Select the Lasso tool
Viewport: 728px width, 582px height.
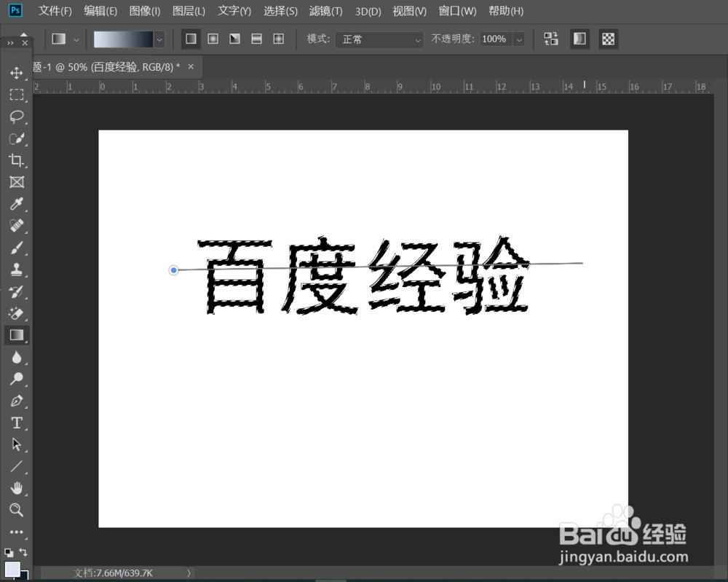click(x=17, y=117)
